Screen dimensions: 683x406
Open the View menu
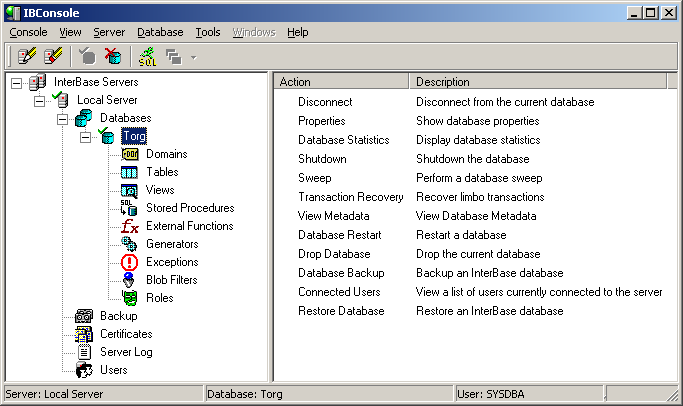coord(70,32)
